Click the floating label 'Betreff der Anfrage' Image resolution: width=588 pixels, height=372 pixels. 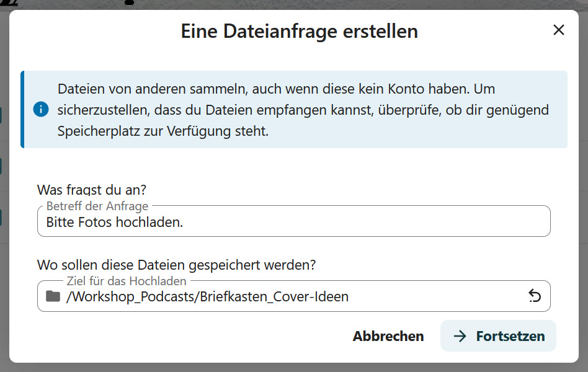(97, 206)
